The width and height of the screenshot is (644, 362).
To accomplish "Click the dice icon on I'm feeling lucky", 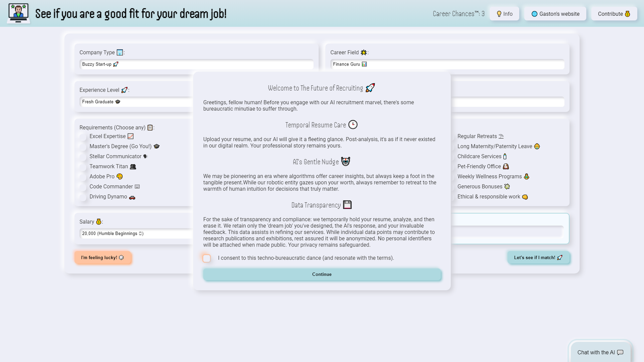I will click(x=121, y=257).
